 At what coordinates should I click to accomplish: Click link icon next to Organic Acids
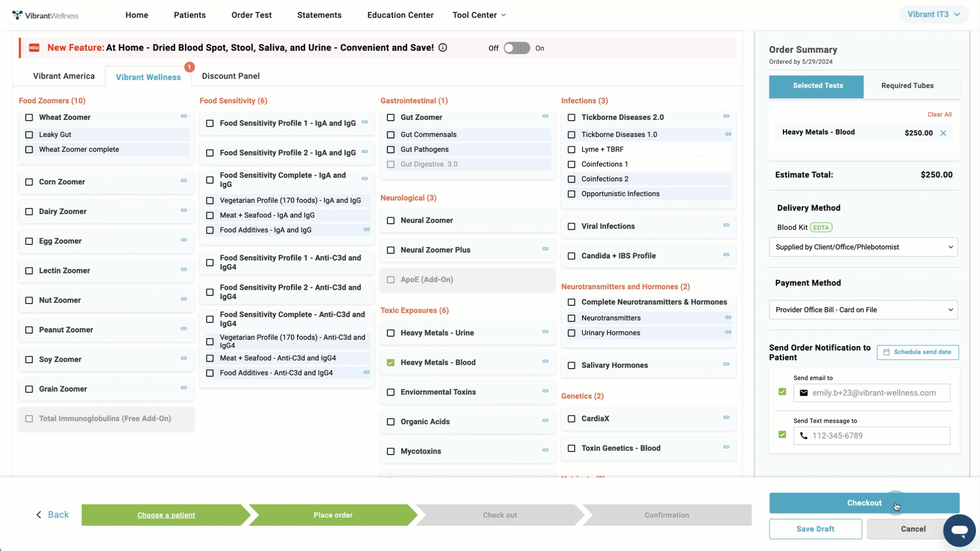546,420
